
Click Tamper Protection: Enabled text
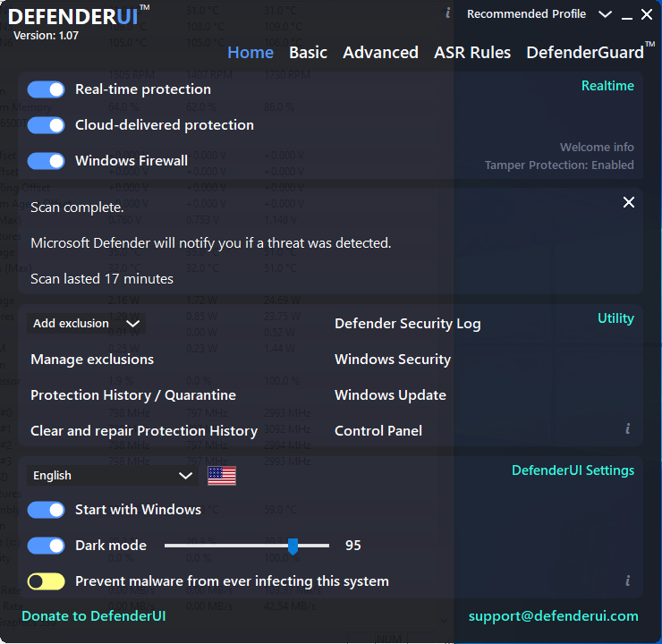[x=559, y=165]
